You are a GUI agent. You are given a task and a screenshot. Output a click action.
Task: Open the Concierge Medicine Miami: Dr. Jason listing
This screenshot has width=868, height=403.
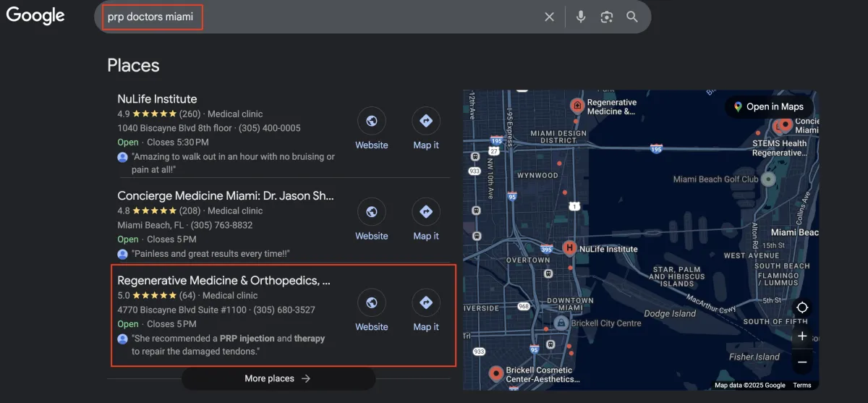pos(224,196)
